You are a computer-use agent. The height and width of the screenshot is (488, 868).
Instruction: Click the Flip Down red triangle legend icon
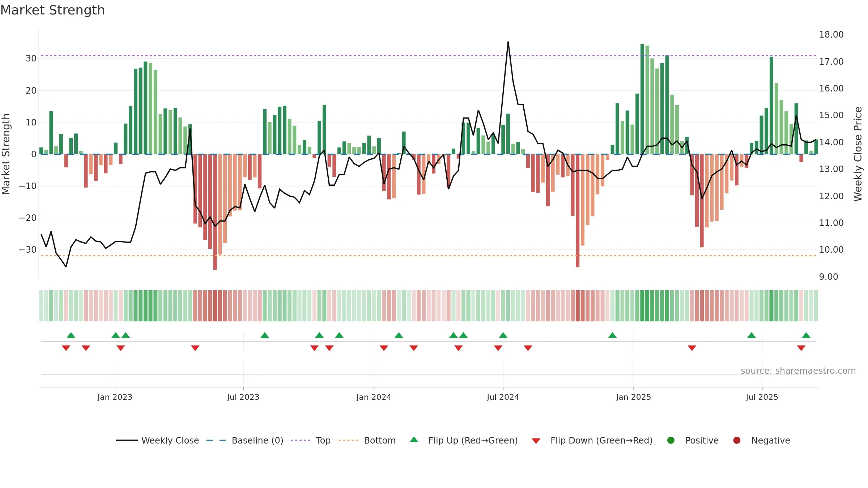[536, 441]
